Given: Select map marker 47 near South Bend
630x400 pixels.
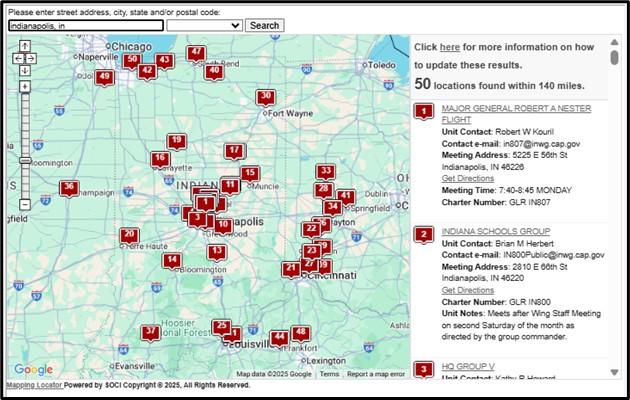Looking at the screenshot, I should [196, 53].
